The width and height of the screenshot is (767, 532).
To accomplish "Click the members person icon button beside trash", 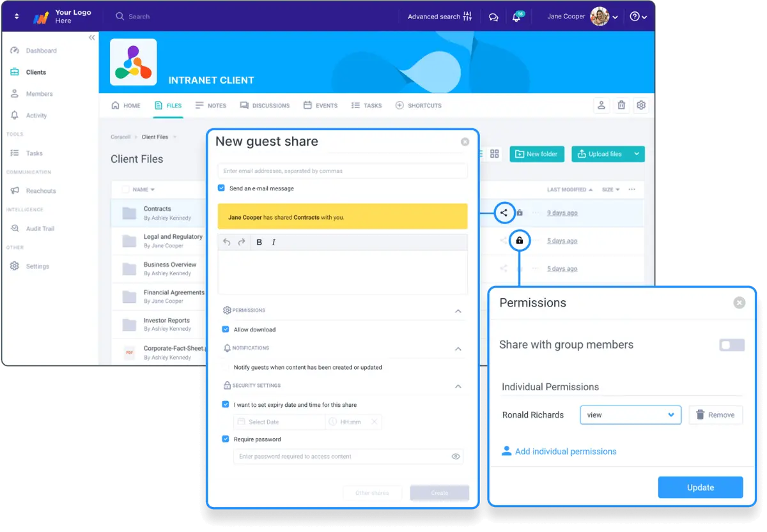I will coord(601,105).
